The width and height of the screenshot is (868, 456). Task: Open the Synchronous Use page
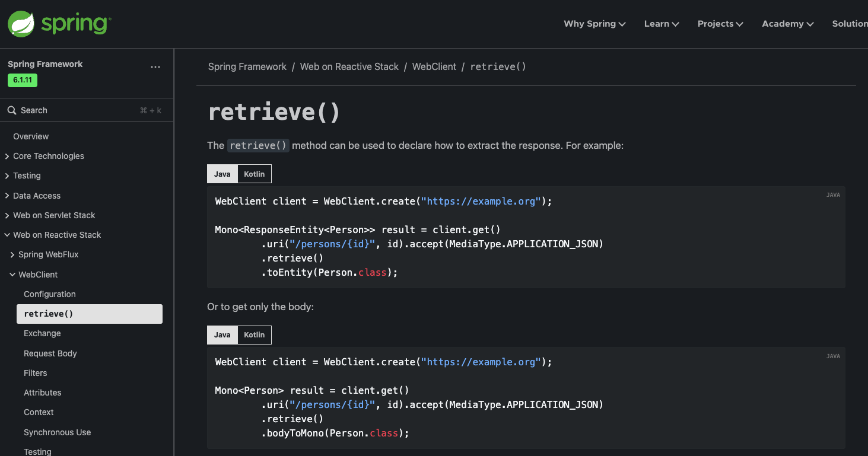58,432
